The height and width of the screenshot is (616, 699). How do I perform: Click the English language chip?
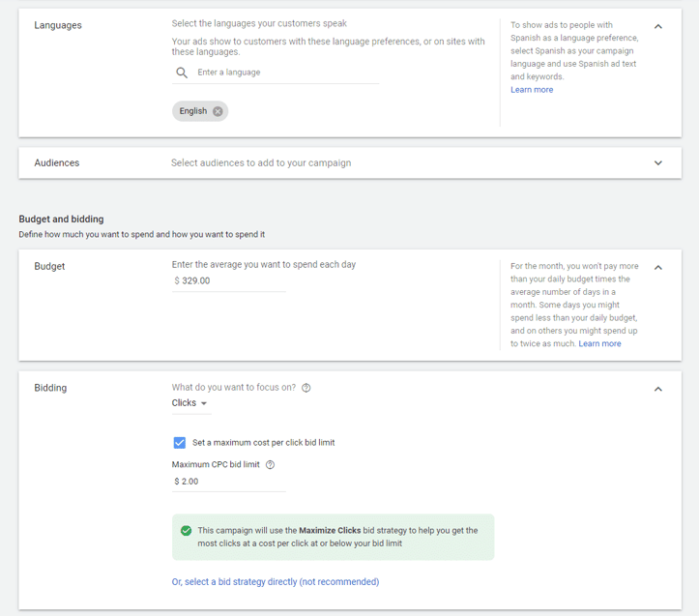tap(193, 111)
